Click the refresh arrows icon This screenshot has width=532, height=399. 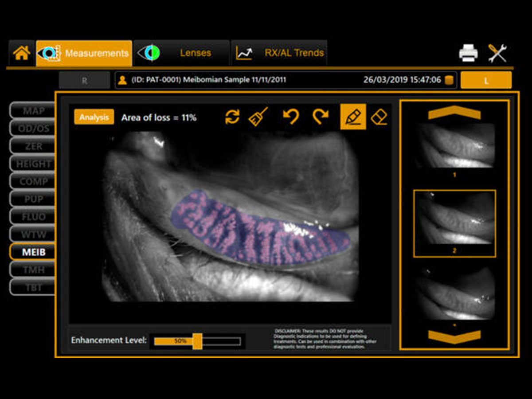[x=232, y=117]
